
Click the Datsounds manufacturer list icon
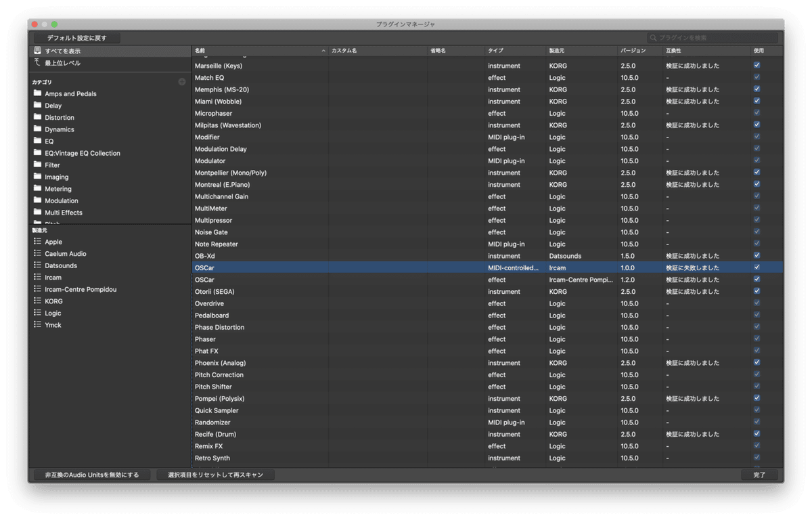(38, 265)
